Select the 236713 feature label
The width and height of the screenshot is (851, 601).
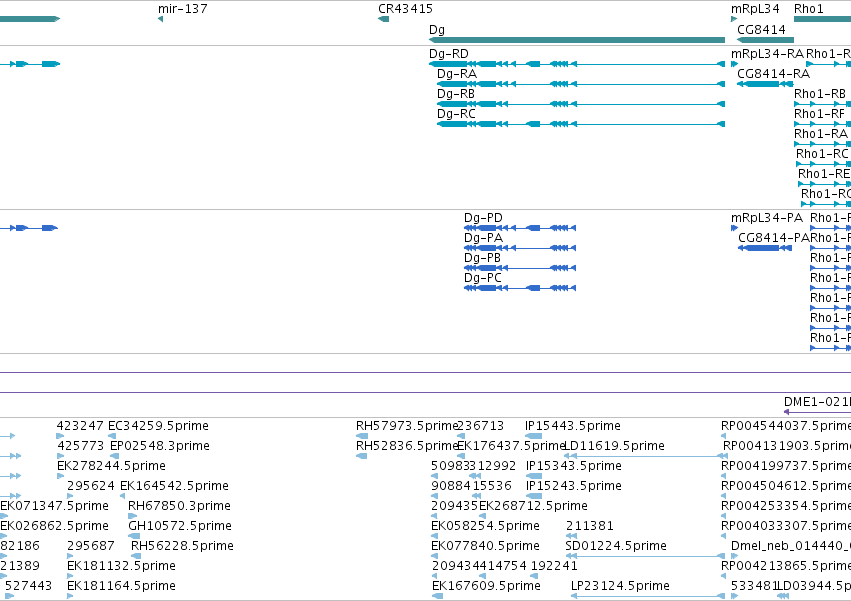[481, 426]
